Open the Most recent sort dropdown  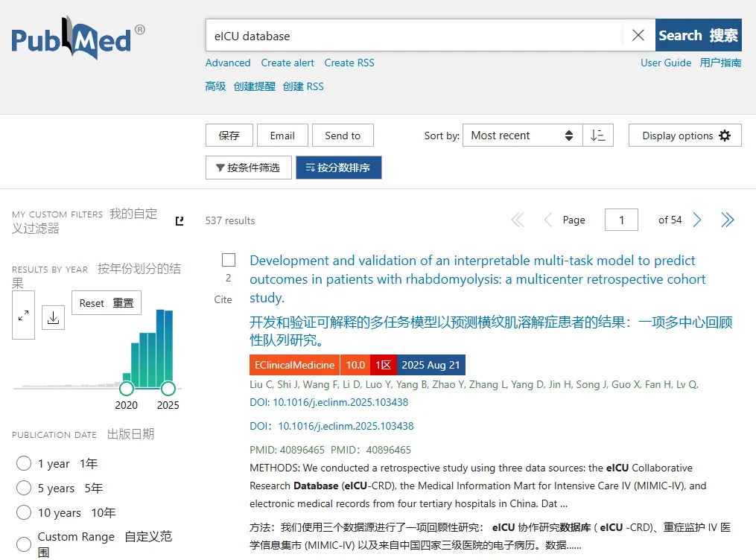pyautogui.click(x=522, y=136)
